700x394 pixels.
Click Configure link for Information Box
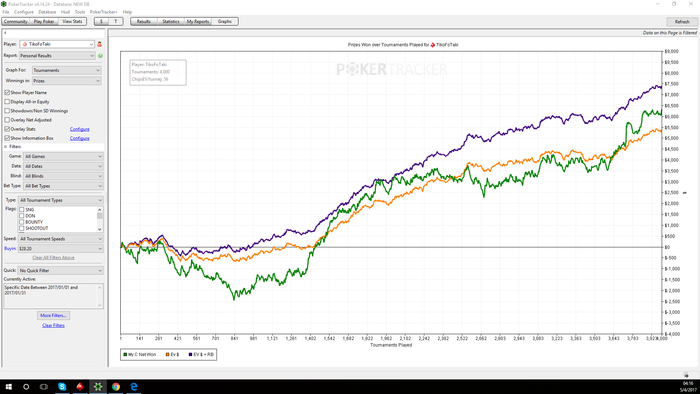point(79,138)
